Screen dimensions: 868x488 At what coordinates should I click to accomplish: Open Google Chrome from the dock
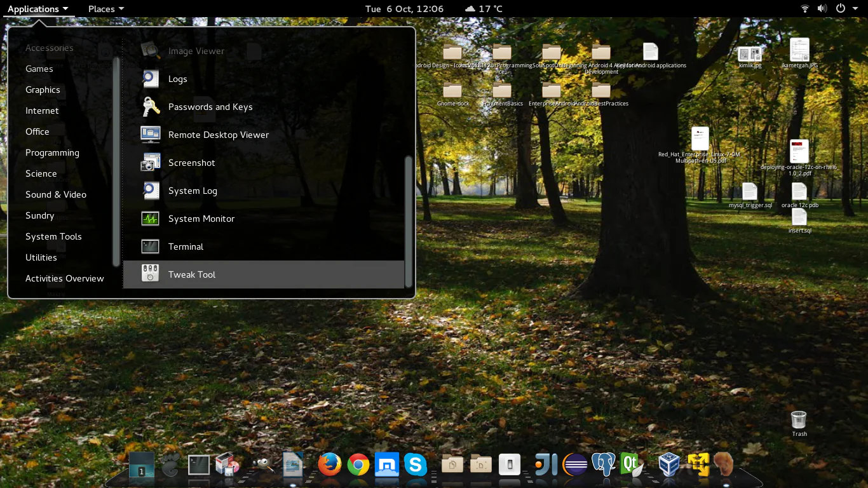pyautogui.click(x=358, y=465)
